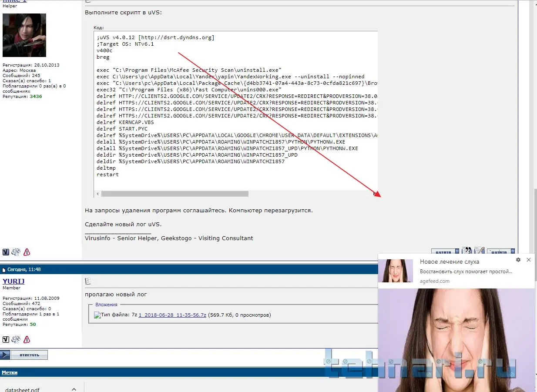Click the ';Target OS: NTv6.1' code line

coord(125,44)
